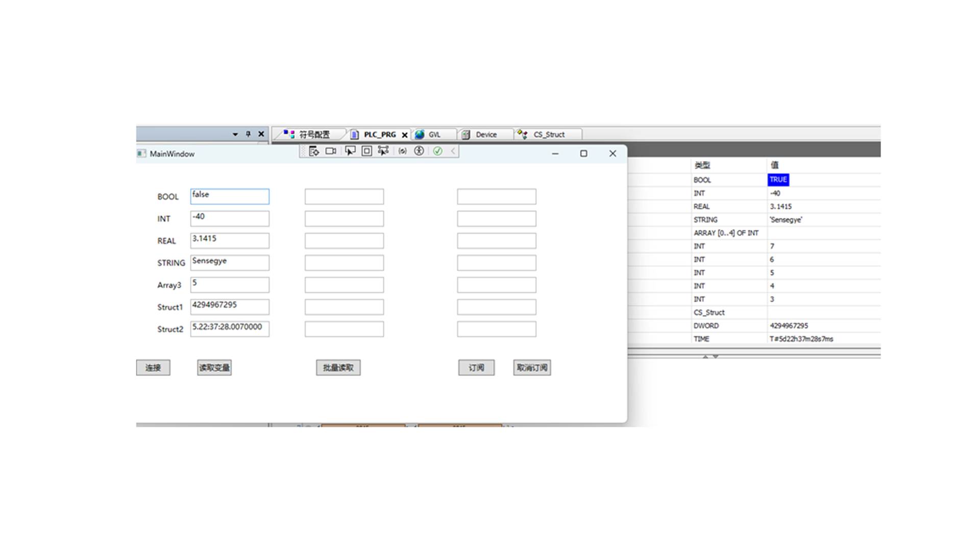Open panel dropdown arrow beside pin
The height and width of the screenshot is (551, 980).
tap(235, 134)
